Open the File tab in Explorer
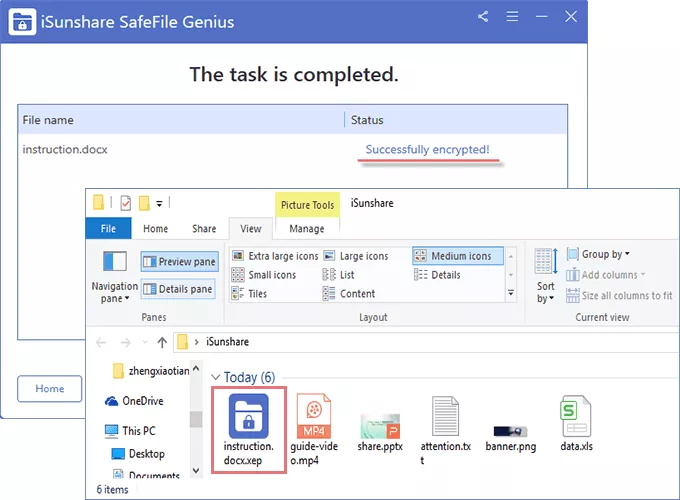The width and height of the screenshot is (680, 500). [108, 229]
